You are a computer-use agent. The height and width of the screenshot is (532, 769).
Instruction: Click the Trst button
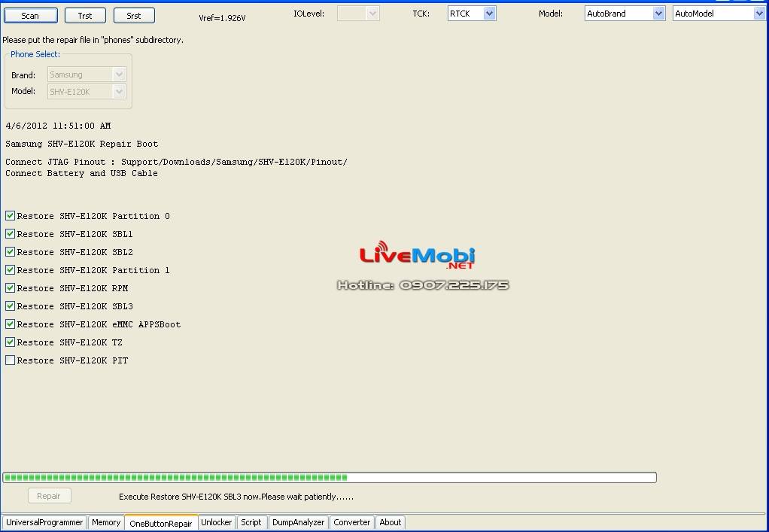pos(85,16)
